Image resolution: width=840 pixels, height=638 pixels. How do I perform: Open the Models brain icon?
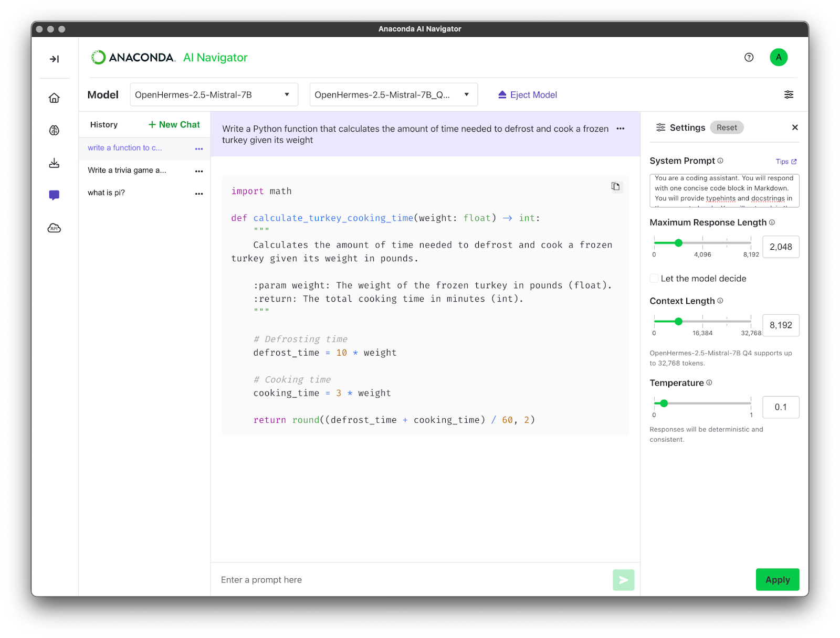[54, 130]
